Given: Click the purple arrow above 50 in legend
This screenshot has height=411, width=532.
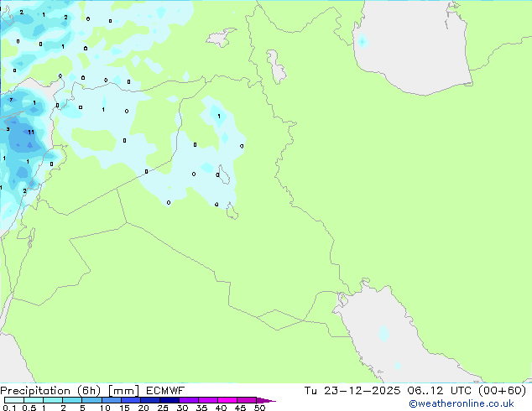Looking at the screenshot, I should (266, 400).
